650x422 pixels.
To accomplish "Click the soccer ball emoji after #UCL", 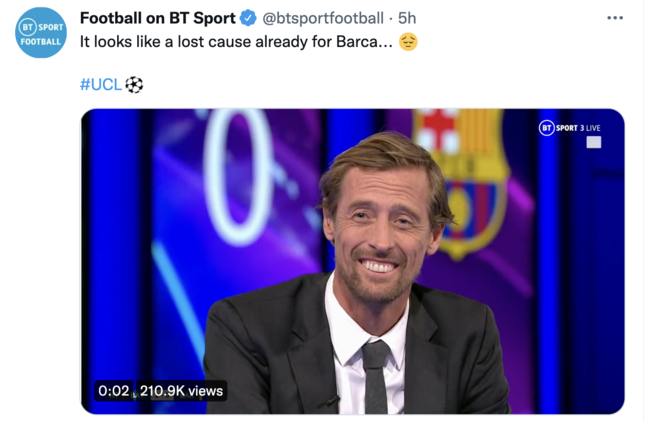I will click(134, 84).
